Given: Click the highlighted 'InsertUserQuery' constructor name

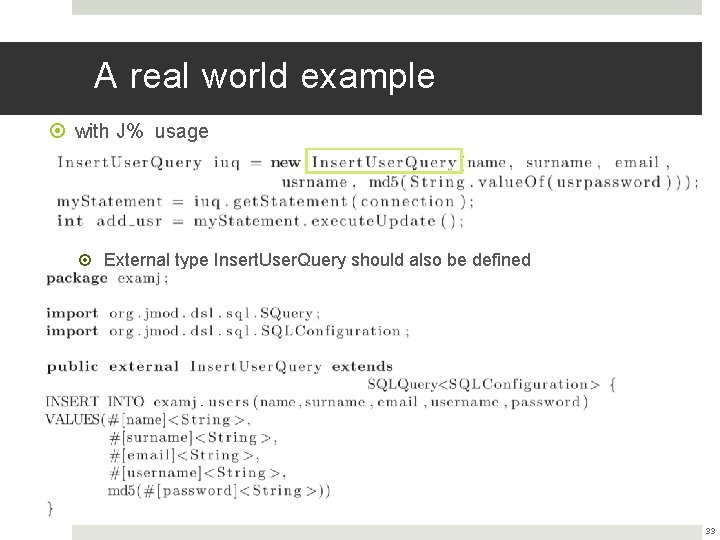Looking at the screenshot, I should click(x=383, y=162).
